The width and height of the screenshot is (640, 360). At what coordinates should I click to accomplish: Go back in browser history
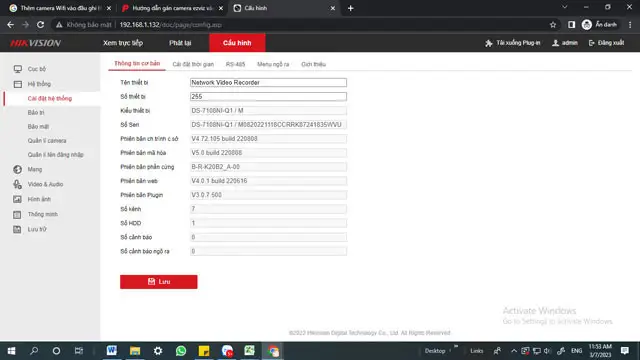pos(11,25)
